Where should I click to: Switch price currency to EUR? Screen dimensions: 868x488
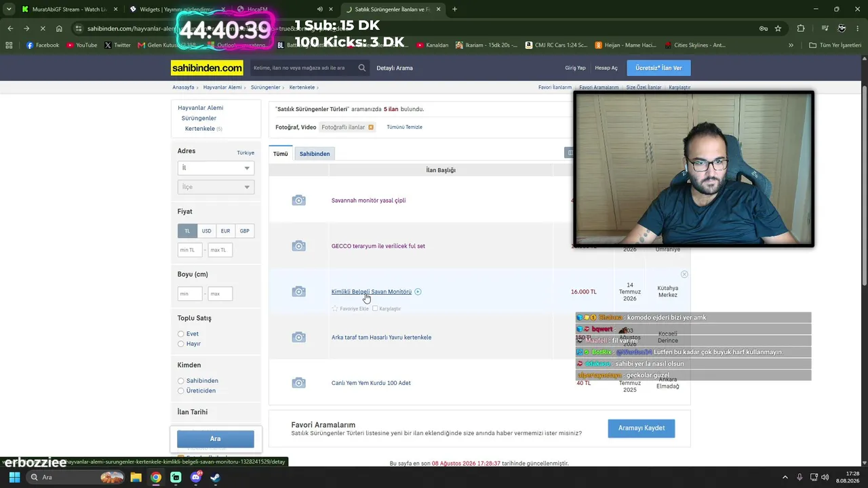[x=225, y=231]
